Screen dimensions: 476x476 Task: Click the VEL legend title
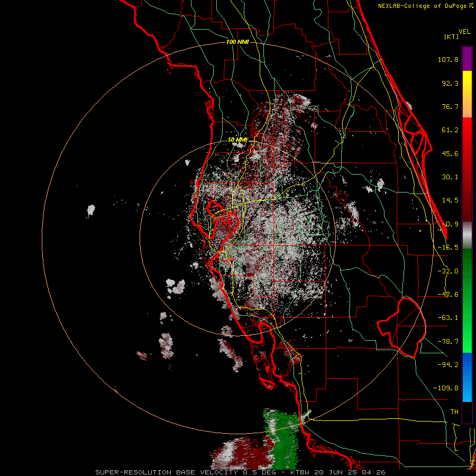[464, 32]
